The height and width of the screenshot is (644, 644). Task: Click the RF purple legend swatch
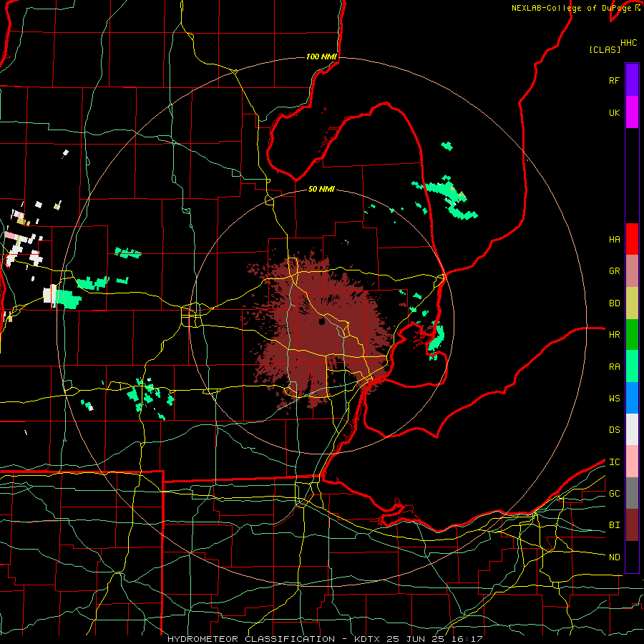pyautogui.click(x=632, y=80)
